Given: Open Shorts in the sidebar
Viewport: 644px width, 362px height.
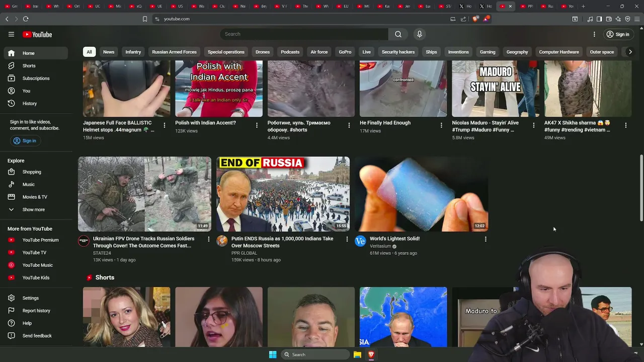Looking at the screenshot, I should pos(35,66).
